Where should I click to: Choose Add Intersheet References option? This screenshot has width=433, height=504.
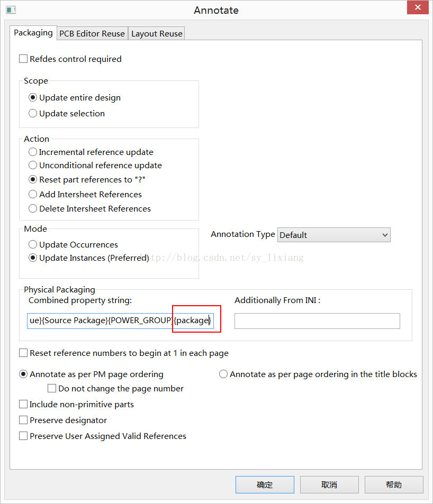[33, 194]
